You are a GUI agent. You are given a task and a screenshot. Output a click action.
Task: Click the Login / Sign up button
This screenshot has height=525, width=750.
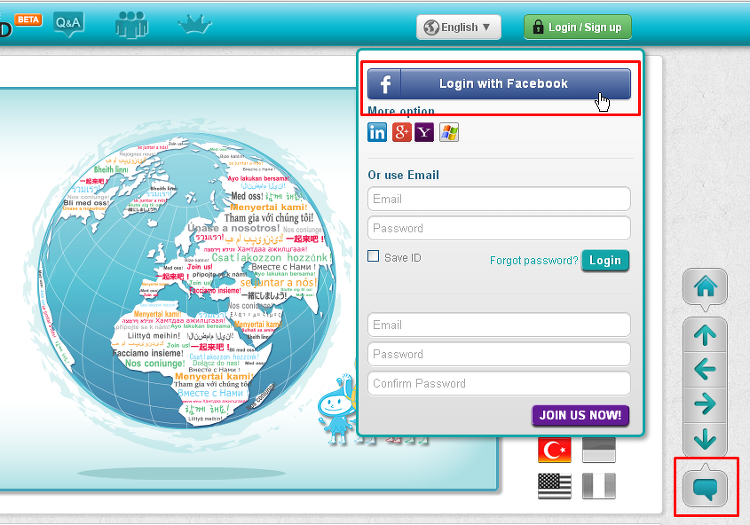(578, 27)
